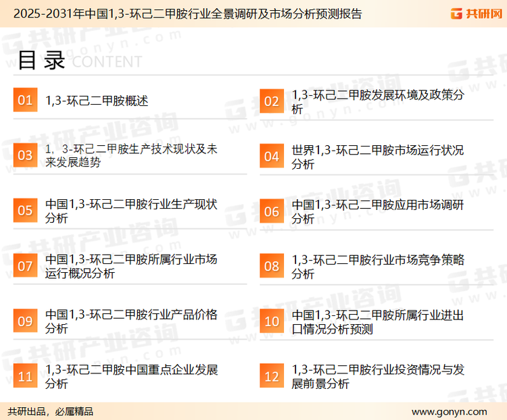Click the CONTENT subtitle text
Image resolution: width=507 pixels, height=420 pixels.
coord(107,61)
